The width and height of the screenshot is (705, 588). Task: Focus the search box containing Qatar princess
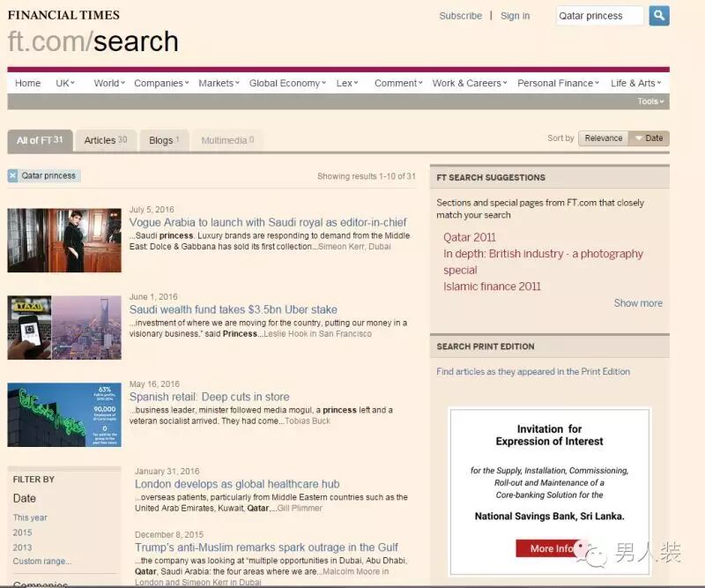tap(600, 16)
